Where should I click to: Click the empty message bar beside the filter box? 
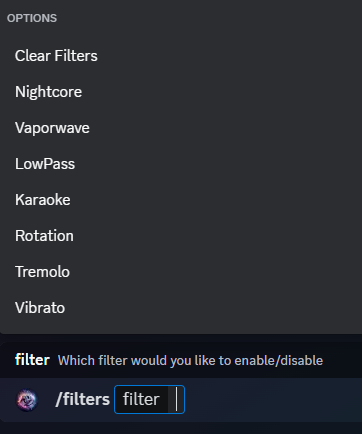[273, 400]
